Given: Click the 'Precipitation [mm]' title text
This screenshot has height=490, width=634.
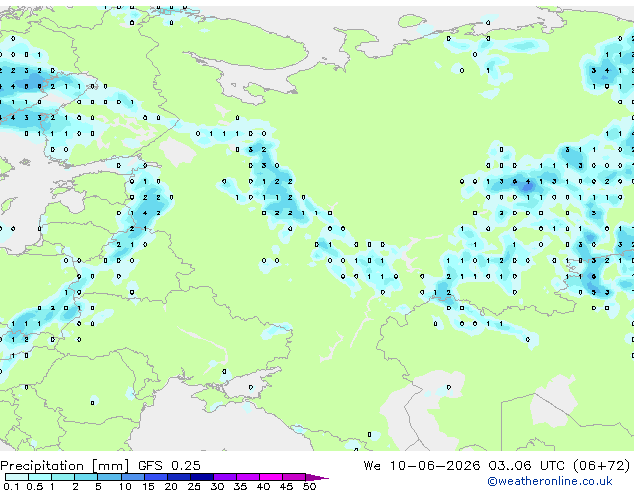Looking at the screenshot, I should pyautogui.click(x=65, y=466).
